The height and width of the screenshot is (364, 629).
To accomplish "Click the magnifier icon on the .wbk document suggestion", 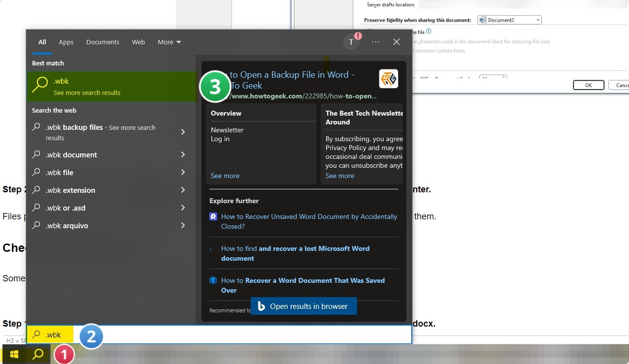I will [36, 154].
